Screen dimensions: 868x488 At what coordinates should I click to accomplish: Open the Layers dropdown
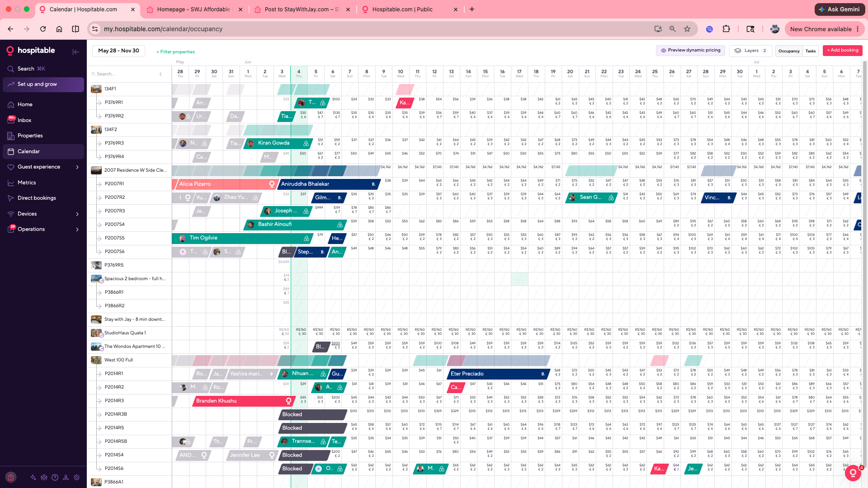click(x=750, y=51)
